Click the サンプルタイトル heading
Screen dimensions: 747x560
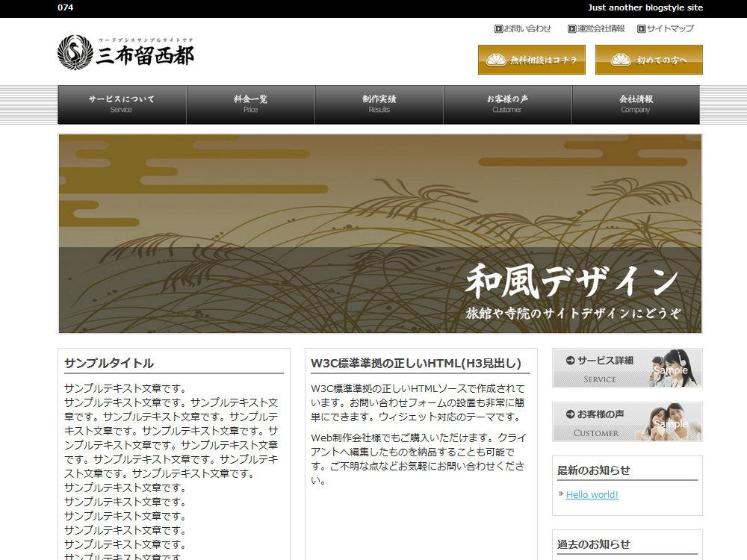pos(109,364)
